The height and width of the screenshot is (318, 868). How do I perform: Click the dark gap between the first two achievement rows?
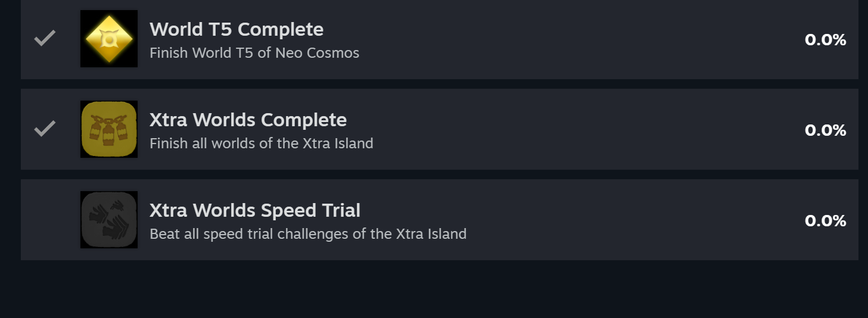[434, 84]
